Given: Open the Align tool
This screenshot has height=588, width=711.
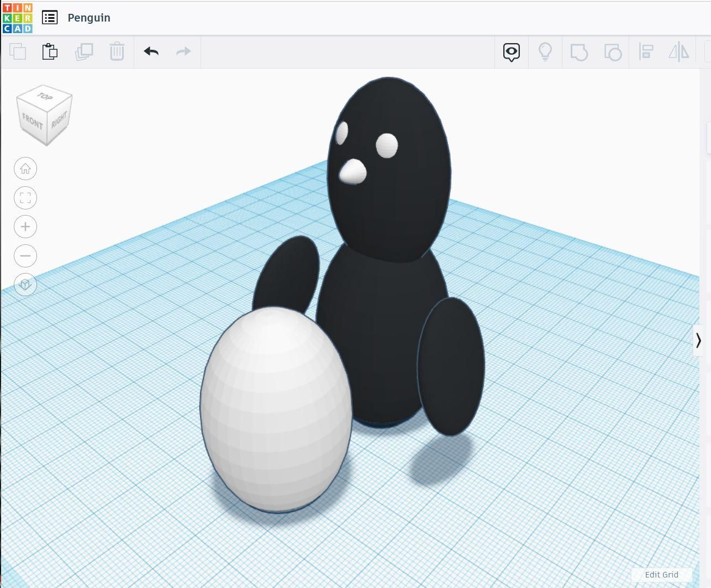Looking at the screenshot, I should (646, 51).
